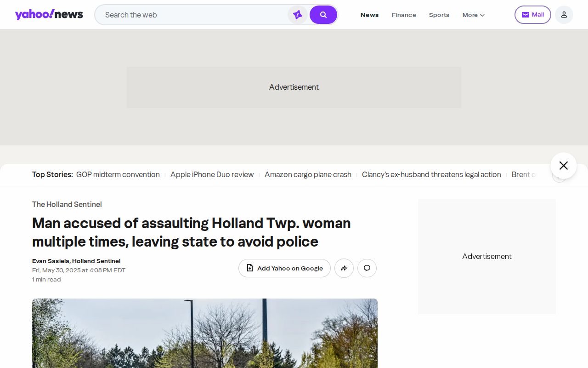Viewport: 588px width, 368px height.
Task: Open Clancy's ex-husband threatens legal action story
Action: pyautogui.click(x=431, y=175)
